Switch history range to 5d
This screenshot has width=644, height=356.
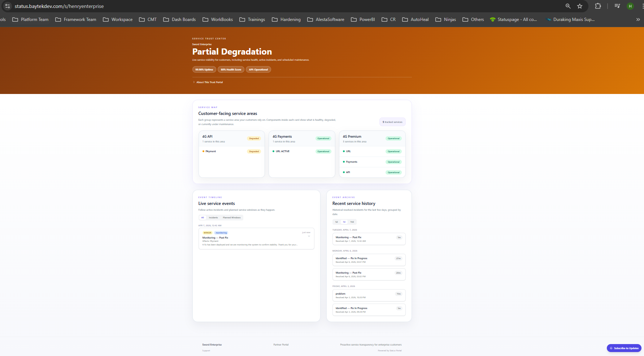tap(337, 222)
